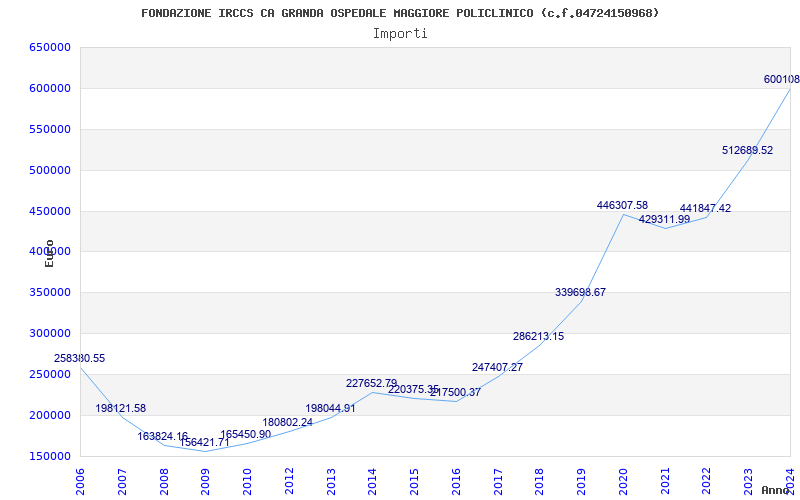Click the 2016 year axis label

click(x=456, y=481)
